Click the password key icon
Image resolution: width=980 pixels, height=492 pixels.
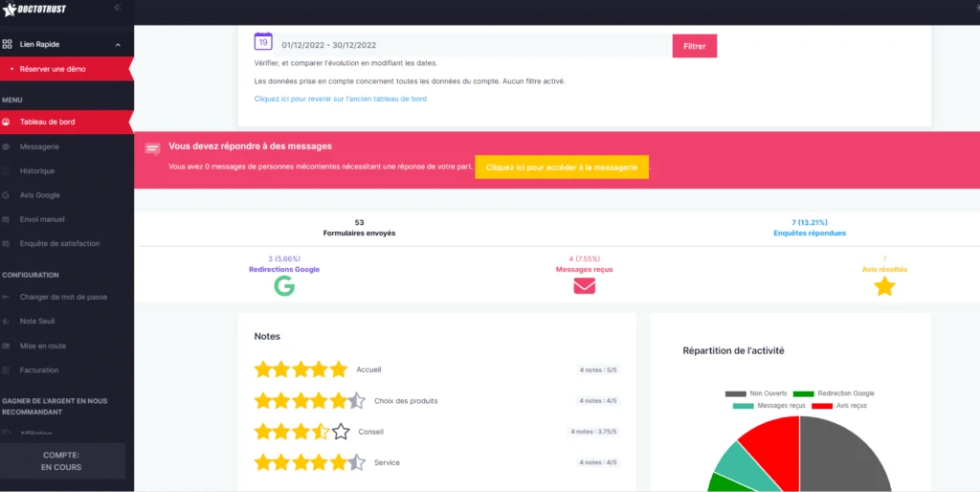coord(7,297)
